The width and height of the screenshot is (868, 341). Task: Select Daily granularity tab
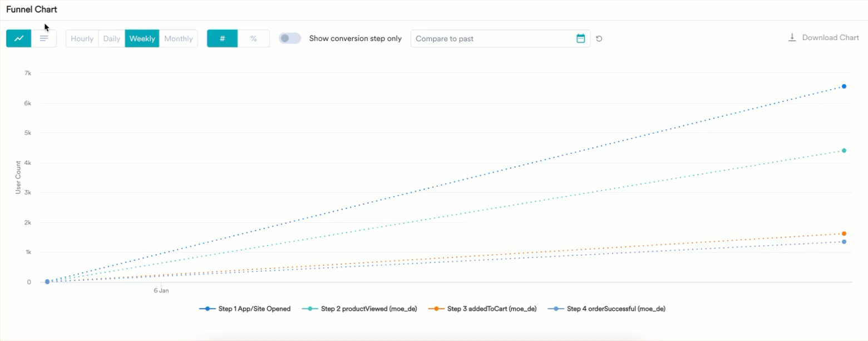pyautogui.click(x=112, y=38)
